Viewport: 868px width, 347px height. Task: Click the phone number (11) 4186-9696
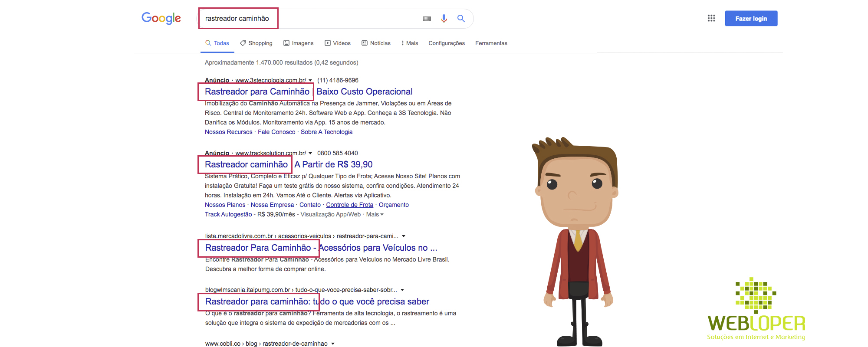[338, 80]
